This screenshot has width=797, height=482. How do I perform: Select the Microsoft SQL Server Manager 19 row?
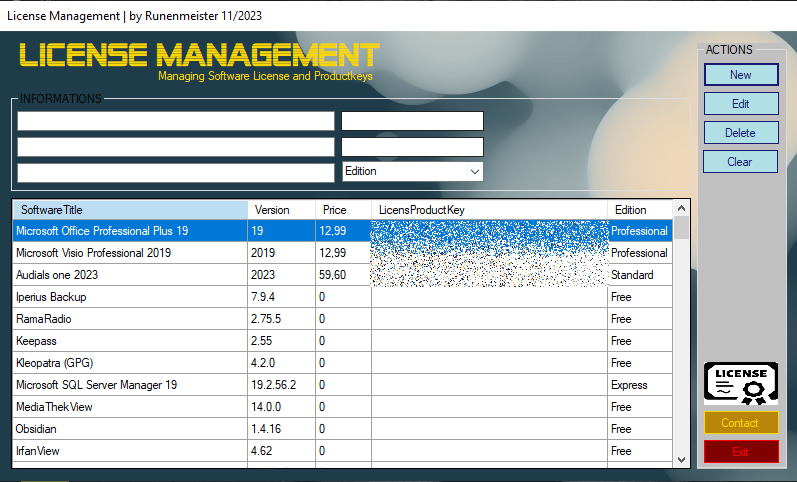point(343,385)
